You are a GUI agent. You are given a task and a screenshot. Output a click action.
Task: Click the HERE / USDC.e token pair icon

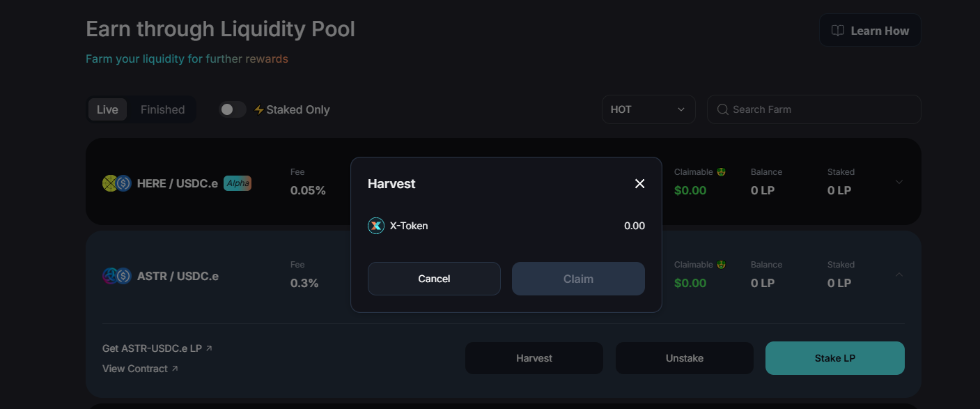117,183
